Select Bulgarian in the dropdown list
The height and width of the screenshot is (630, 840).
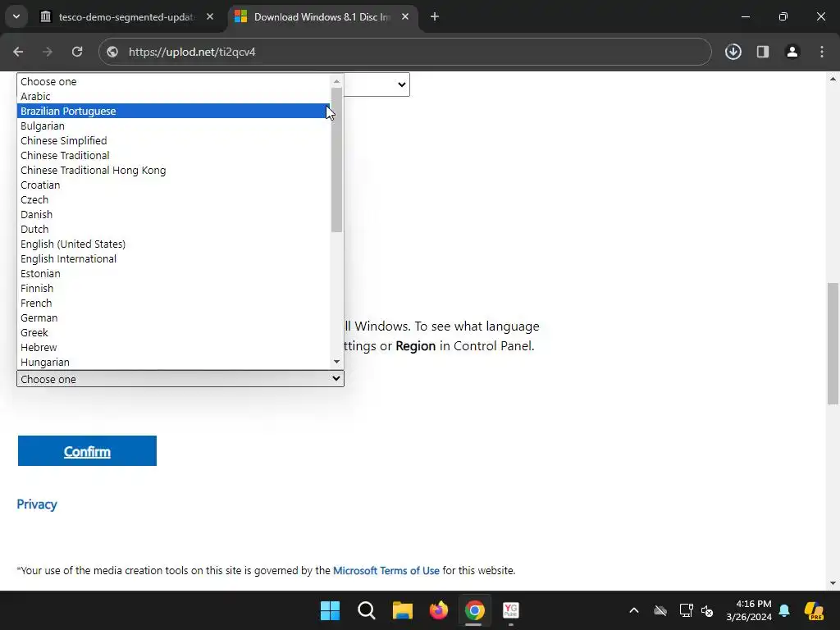click(174, 126)
